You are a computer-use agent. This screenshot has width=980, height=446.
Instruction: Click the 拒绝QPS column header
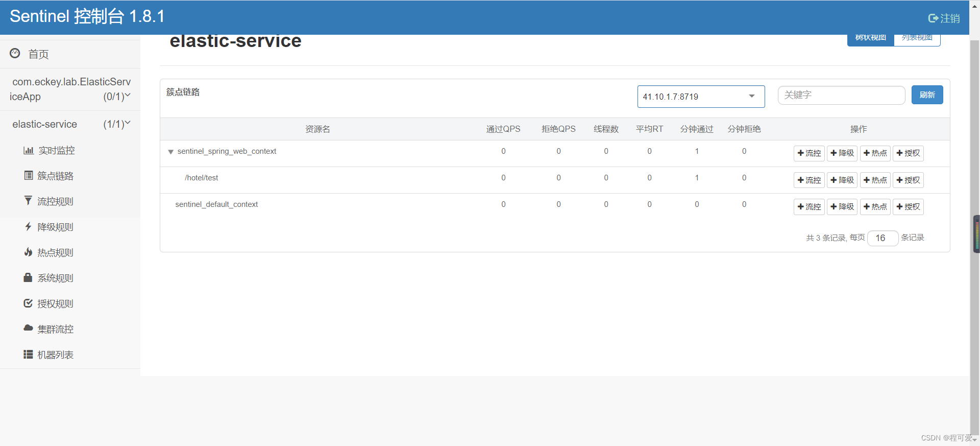pos(558,129)
